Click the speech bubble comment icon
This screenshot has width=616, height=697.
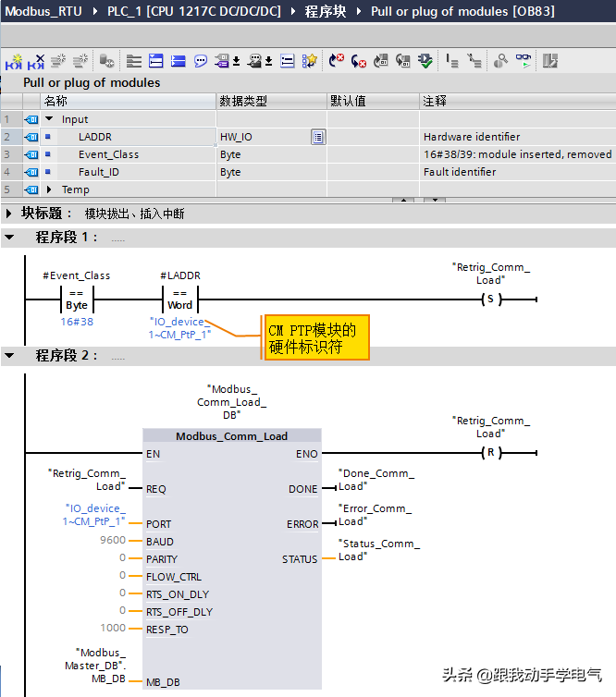point(201,61)
